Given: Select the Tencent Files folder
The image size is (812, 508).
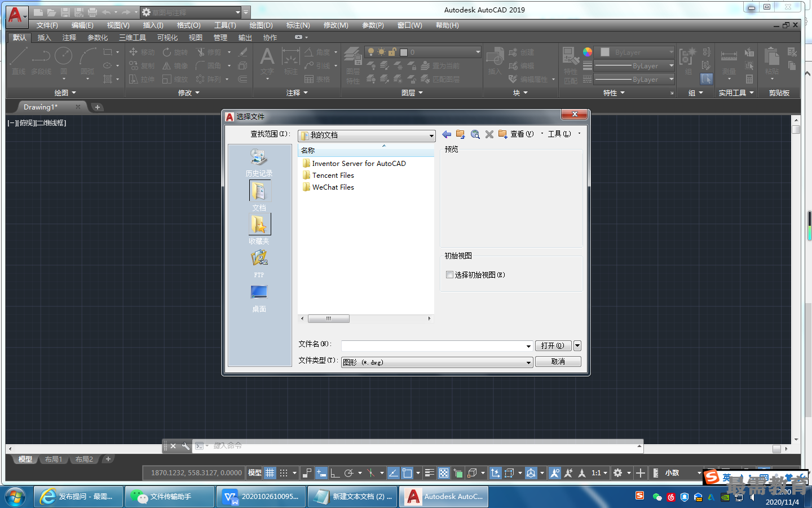Looking at the screenshot, I should tap(329, 176).
